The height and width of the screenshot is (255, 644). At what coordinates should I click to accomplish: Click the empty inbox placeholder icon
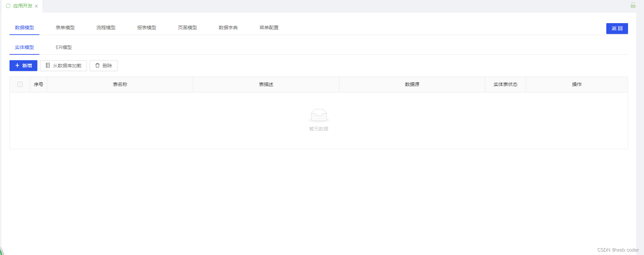pyautogui.click(x=319, y=115)
